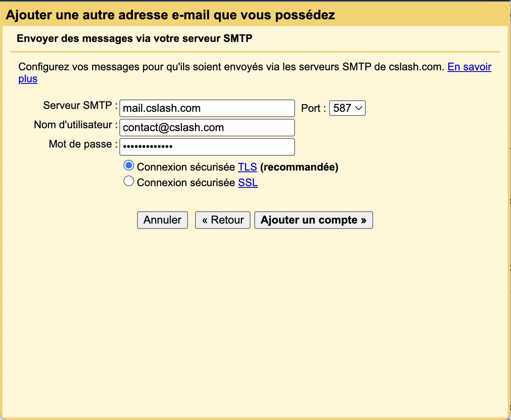Focus the Nom d'utilisateur text field
The height and width of the screenshot is (420, 511).
click(207, 127)
